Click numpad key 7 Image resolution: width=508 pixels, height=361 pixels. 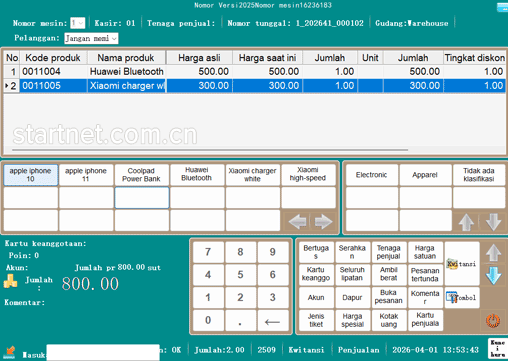pyautogui.click(x=208, y=252)
